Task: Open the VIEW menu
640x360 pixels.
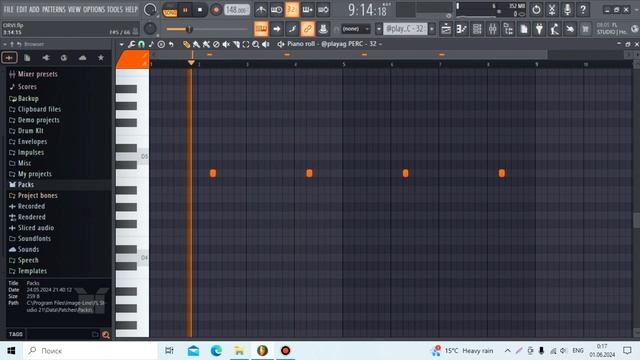Action: (74, 9)
